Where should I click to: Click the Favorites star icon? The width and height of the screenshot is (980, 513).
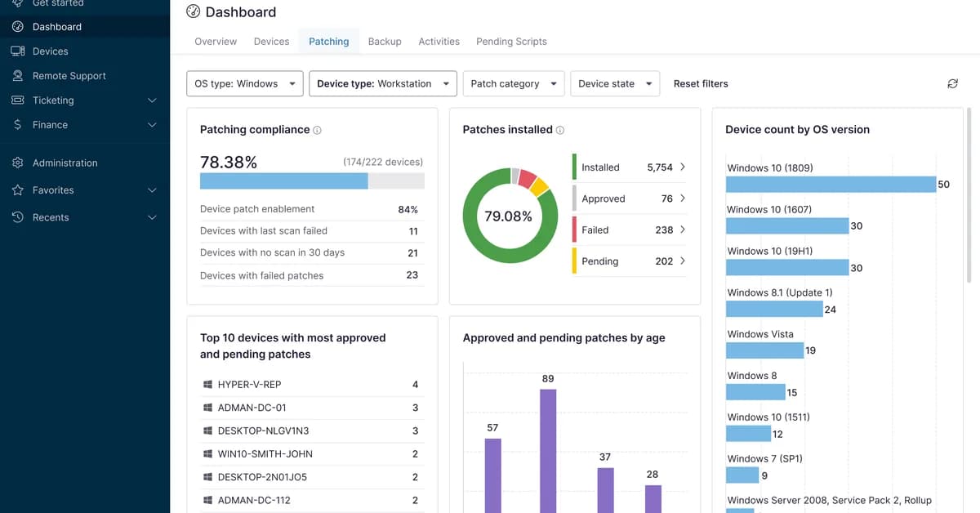coord(18,190)
